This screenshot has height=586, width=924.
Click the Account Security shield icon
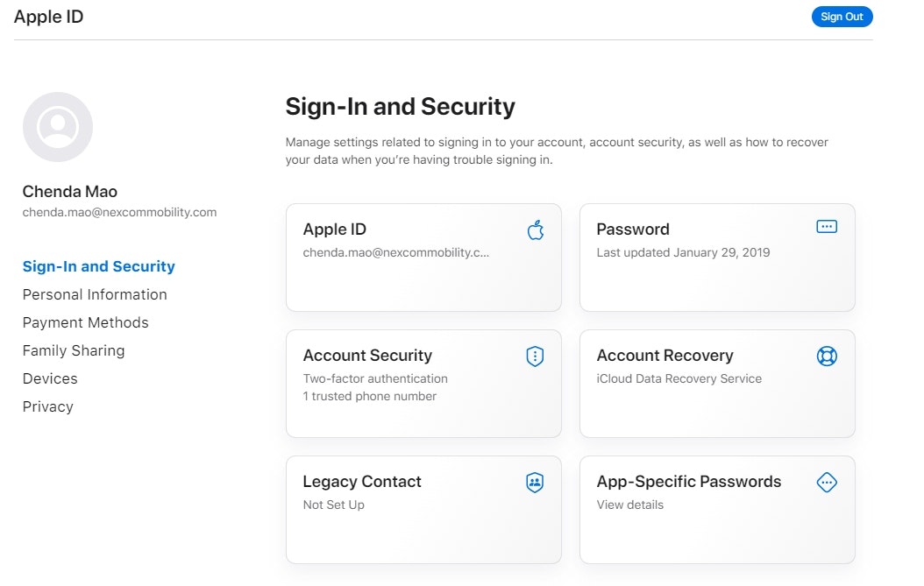click(x=535, y=356)
